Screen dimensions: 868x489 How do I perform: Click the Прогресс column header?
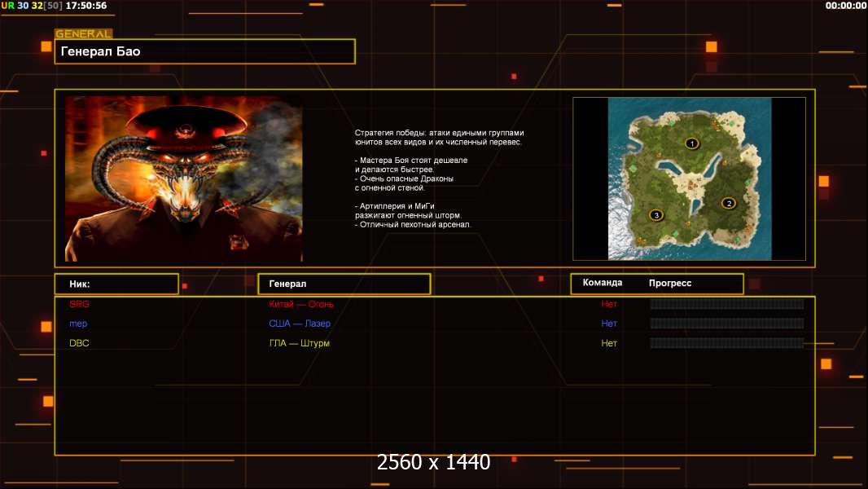pos(670,284)
